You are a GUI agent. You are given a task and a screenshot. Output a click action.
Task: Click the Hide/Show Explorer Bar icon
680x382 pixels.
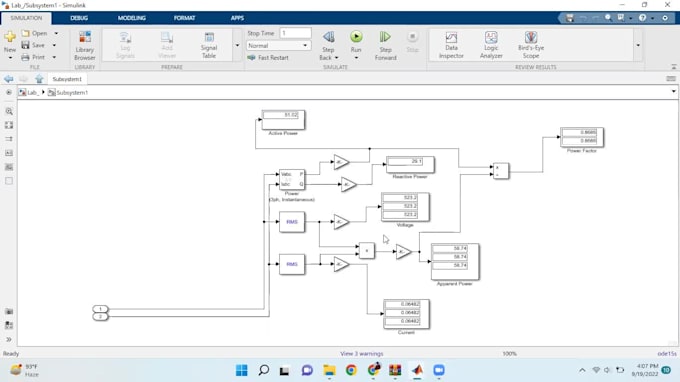click(9, 92)
